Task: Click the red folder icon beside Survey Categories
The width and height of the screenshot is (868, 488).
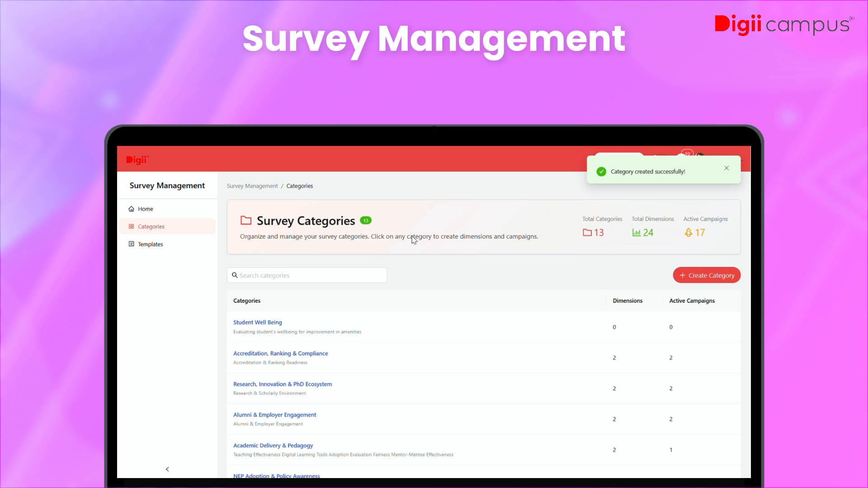Action: click(246, 220)
